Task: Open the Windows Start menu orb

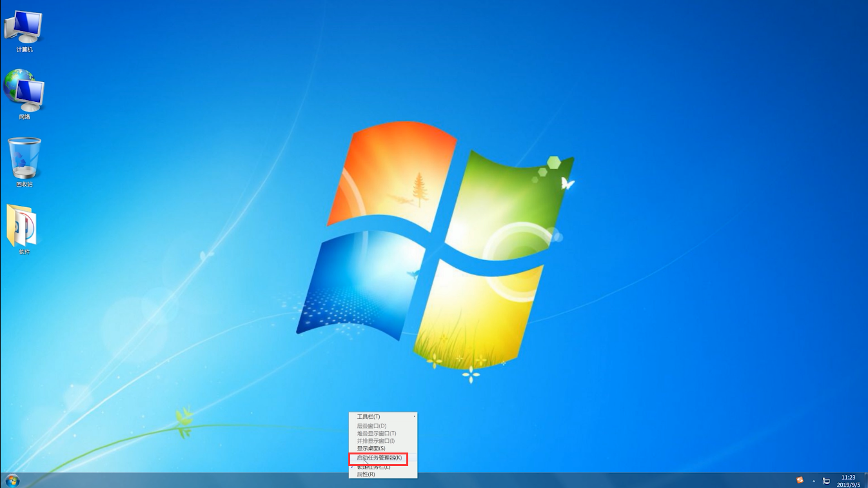Action: pos(12,480)
